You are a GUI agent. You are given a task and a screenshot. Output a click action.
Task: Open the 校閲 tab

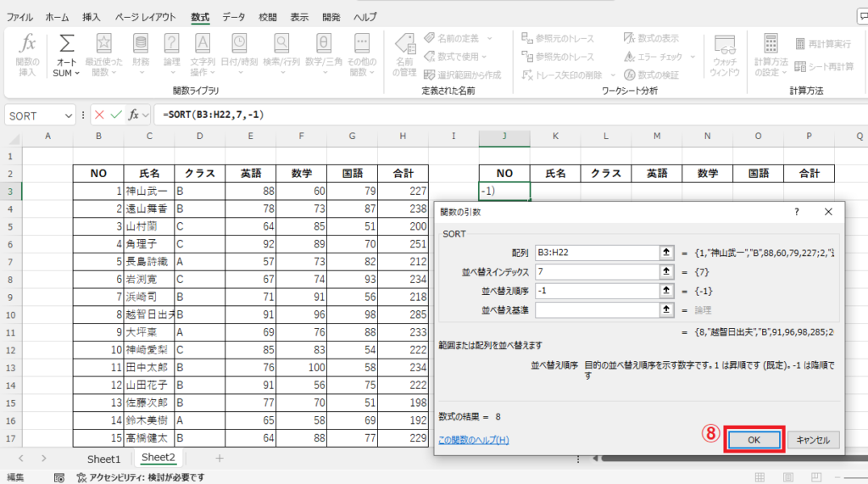pyautogui.click(x=267, y=17)
